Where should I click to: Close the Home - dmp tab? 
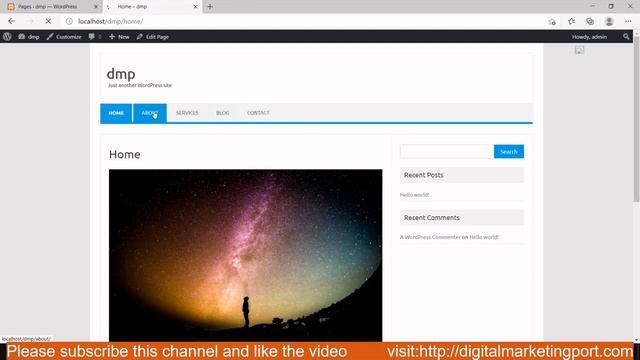(196, 7)
